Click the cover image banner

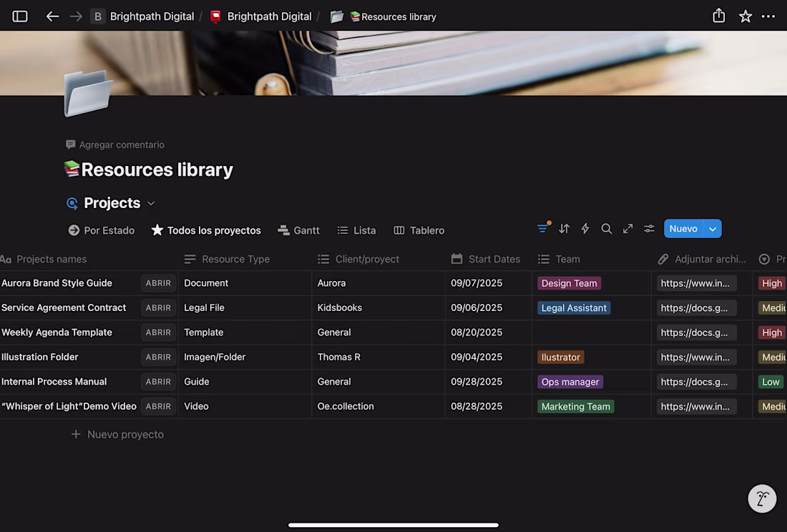[393, 63]
